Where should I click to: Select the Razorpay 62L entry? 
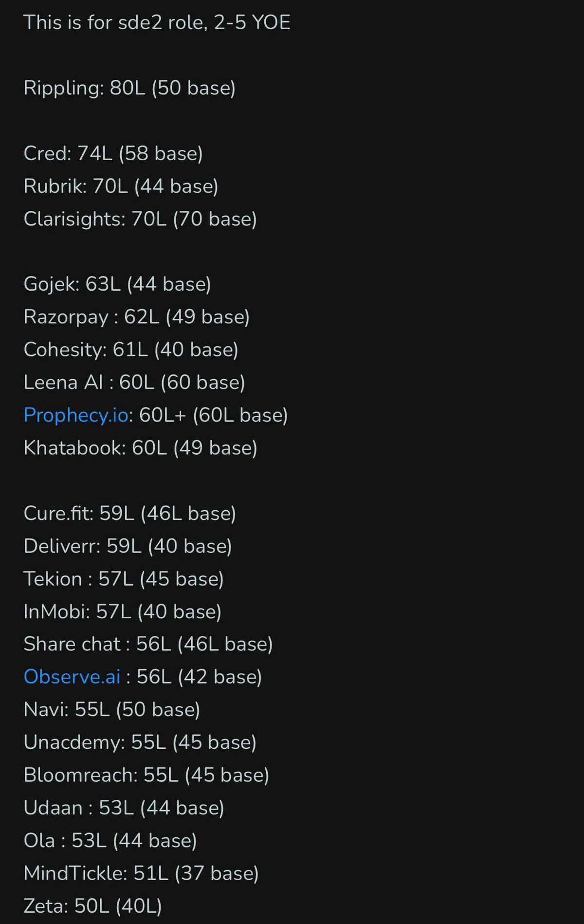click(136, 317)
